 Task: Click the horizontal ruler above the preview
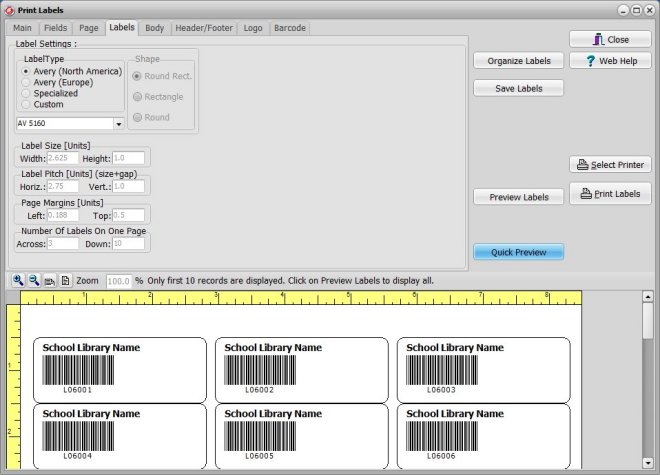[301, 298]
